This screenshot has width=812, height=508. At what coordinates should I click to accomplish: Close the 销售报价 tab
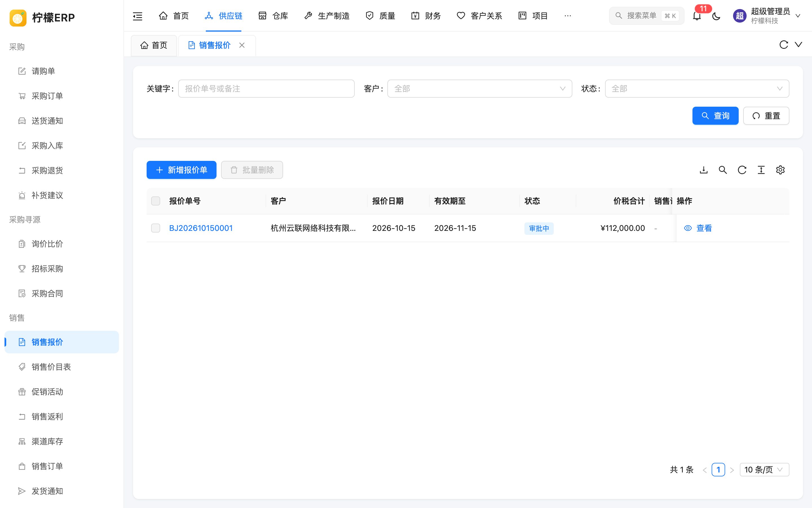coord(242,45)
